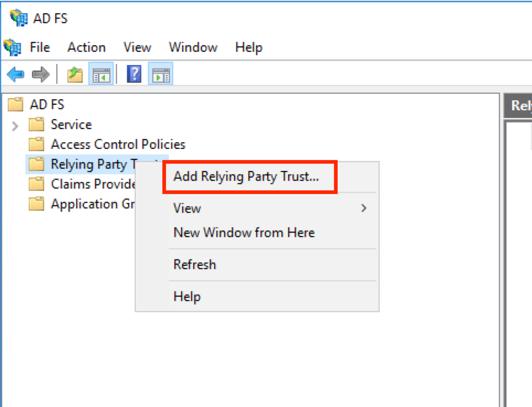Select Refresh in the context menu

click(194, 264)
